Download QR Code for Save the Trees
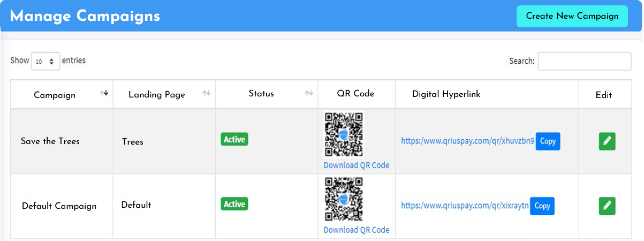 [x=357, y=165]
